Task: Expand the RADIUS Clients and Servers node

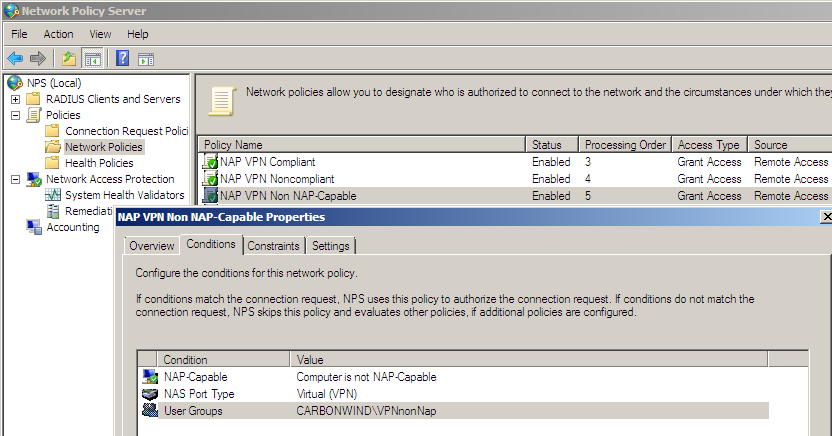Action: (15, 99)
